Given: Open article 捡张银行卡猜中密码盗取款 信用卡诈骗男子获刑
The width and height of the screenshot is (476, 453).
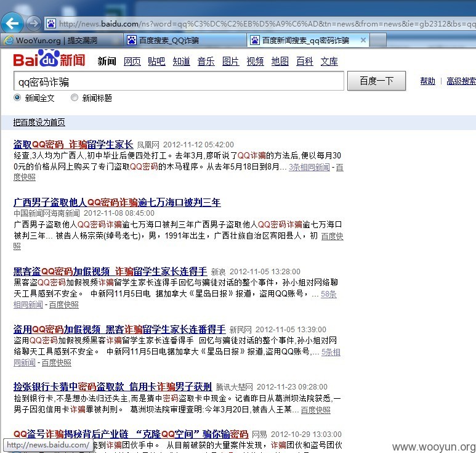Looking at the screenshot, I should (112, 386).
